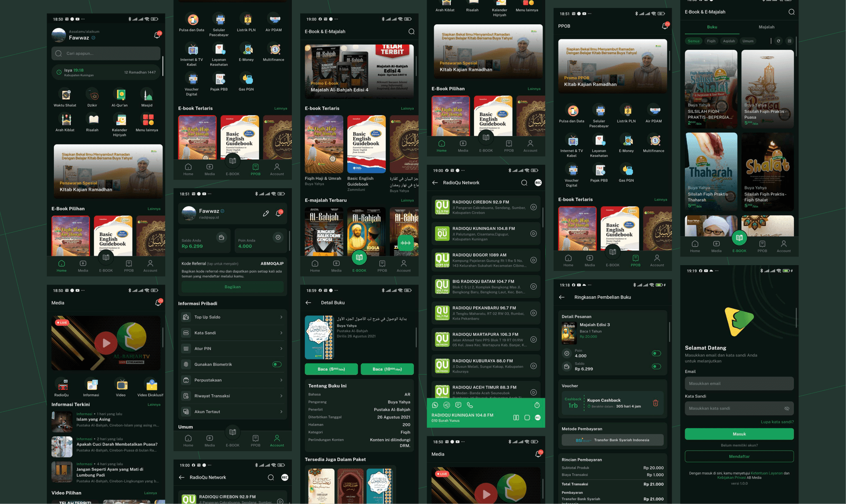Click the green Masuk login button

point(739,434)
